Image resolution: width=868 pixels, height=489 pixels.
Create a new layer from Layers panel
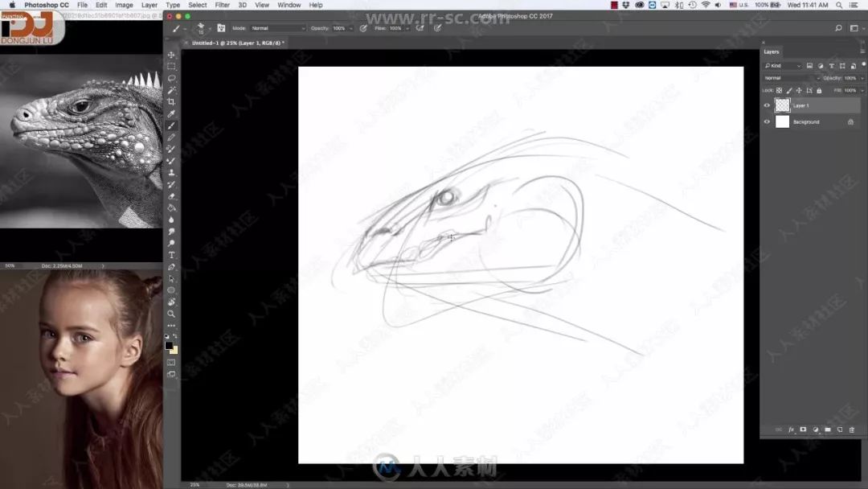pos(840,429)
